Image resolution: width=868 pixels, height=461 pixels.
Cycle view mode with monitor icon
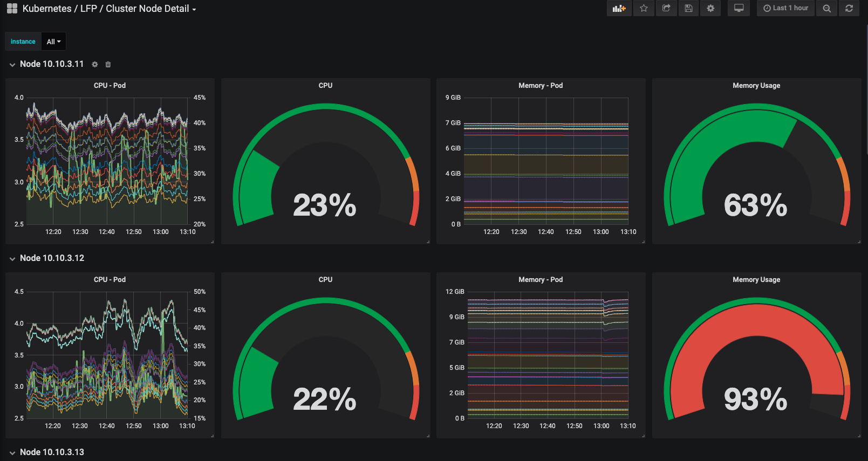(x=739, y=8)
